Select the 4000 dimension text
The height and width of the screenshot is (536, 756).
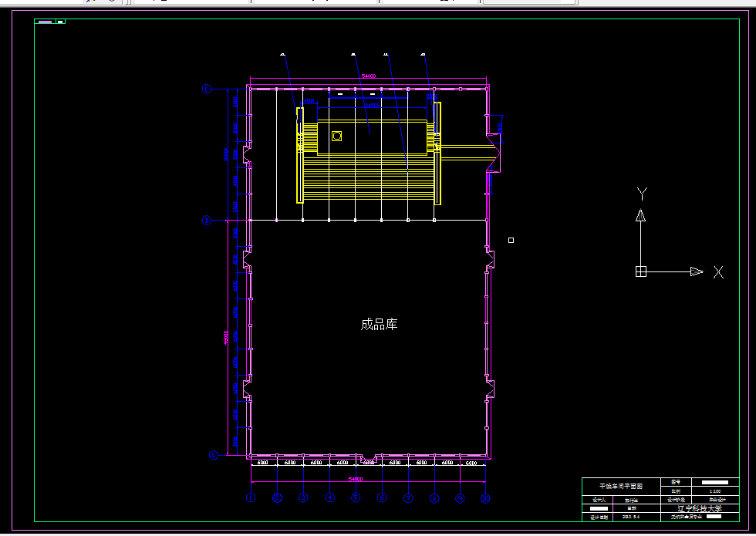pos(309,101)
